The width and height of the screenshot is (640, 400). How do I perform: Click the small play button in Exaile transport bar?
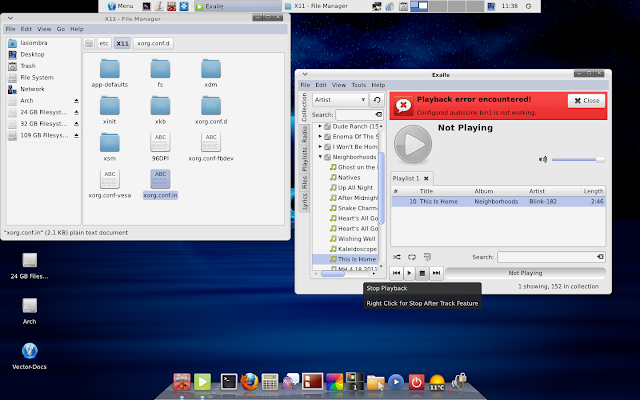point(409,273)
